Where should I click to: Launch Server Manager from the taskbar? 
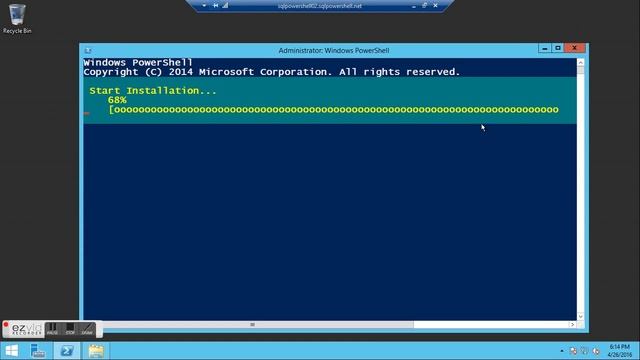tap(38, 351)
